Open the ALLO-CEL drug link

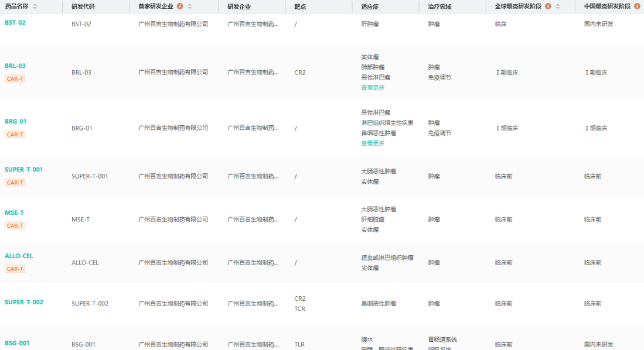pyautogui.click(x=19, y=256)
